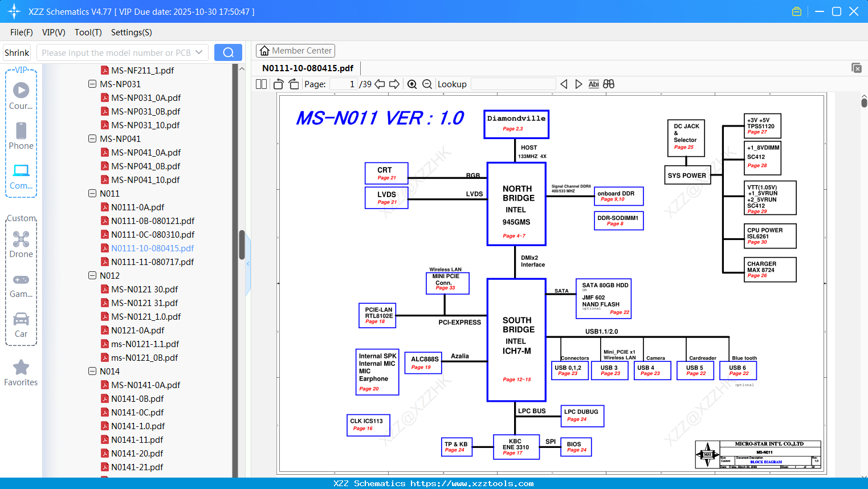The width and height of the screenshot is (868, 489).
Task: Go to the previous page arrow
Action: (x=380, y=84)
